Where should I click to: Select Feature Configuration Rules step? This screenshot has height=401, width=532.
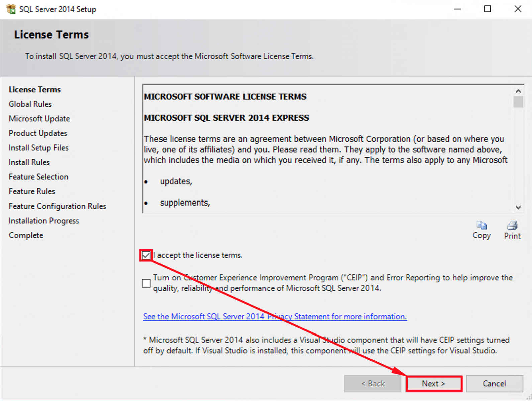click(58, 206)
